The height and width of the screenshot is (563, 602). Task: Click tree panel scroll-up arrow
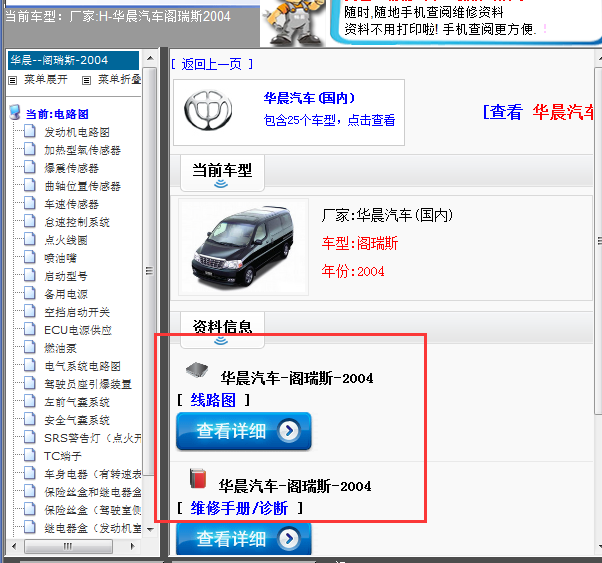tap(150, 58)
